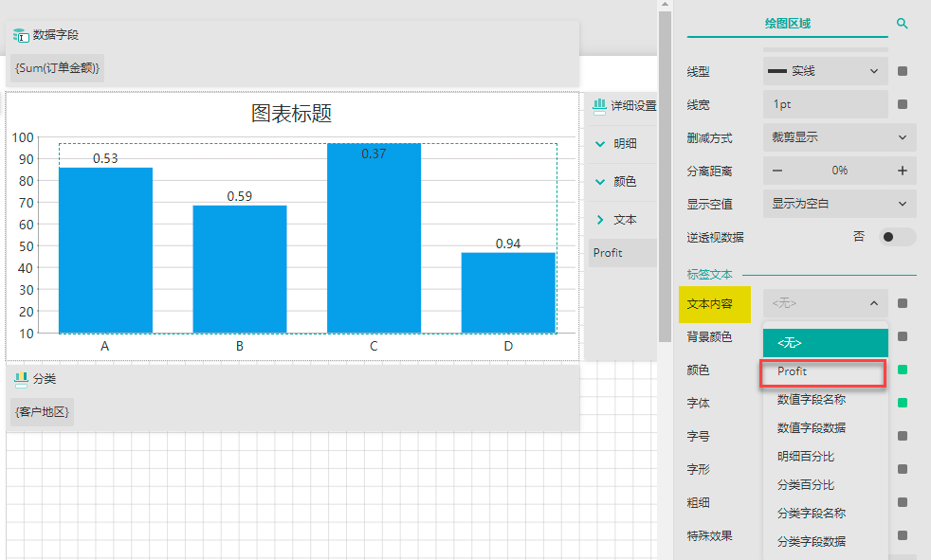Expand the 颜色 section in 详细设置
The height and width of the screenshot is (560, 931).
[600, 182]
